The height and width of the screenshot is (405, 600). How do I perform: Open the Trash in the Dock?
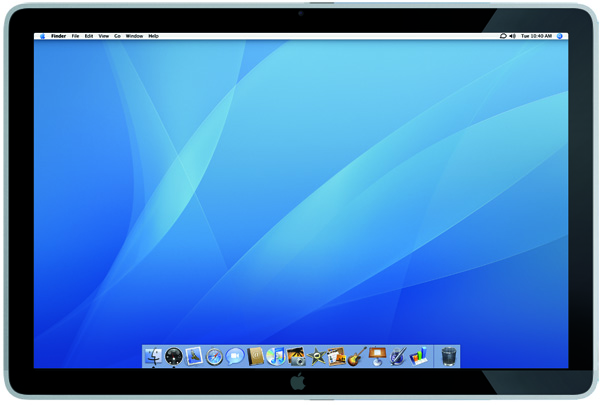pos(448,356)
